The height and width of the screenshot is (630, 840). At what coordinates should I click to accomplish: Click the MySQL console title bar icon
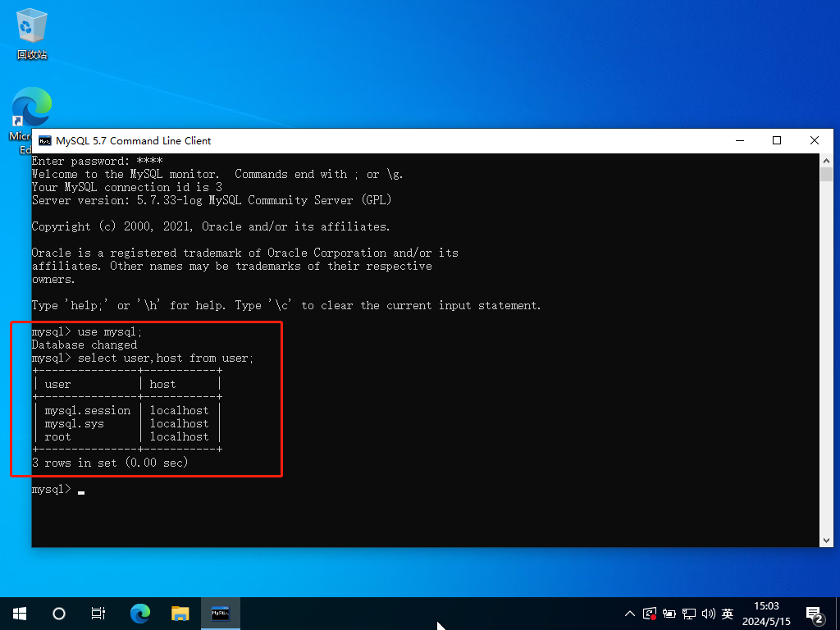point(45,141)
